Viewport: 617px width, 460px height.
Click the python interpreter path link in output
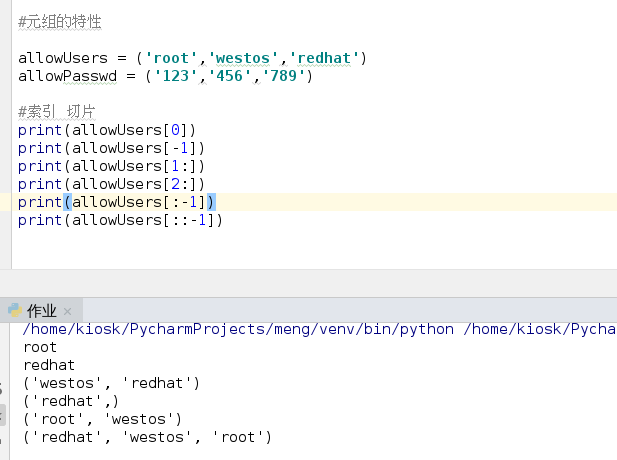pyautogui.click(x=238, y=329)
